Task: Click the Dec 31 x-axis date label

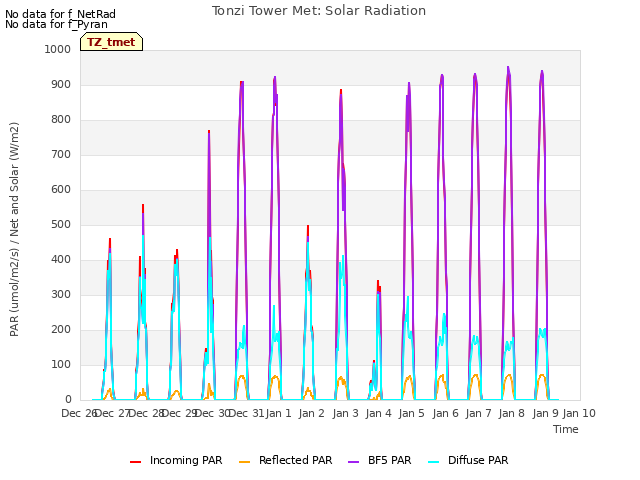Action: (x=247, y=413)
